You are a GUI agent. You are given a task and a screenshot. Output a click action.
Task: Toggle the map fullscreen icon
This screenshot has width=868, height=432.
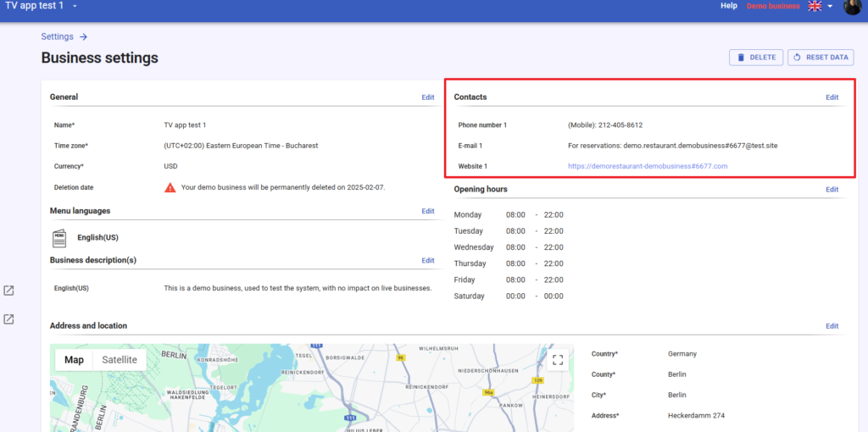[x=558, y=360]
